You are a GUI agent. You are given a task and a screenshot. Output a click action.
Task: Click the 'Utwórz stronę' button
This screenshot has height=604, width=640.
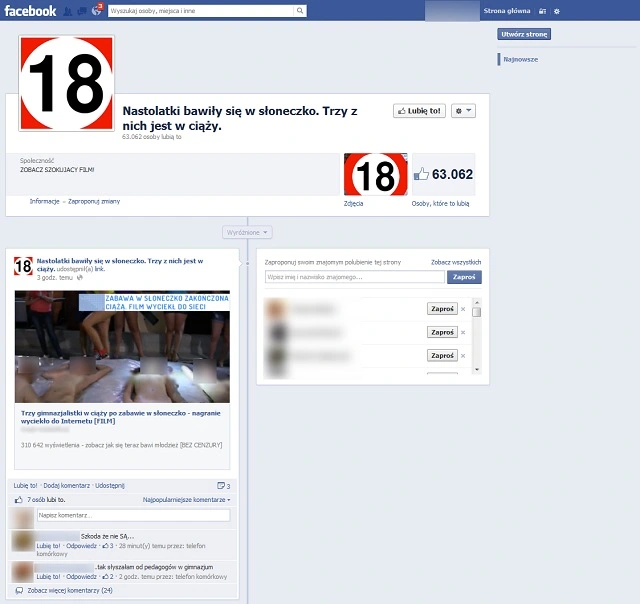point(524,34)
